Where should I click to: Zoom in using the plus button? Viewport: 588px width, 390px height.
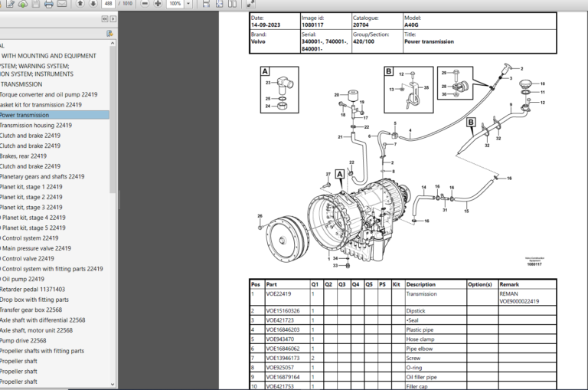157,4
